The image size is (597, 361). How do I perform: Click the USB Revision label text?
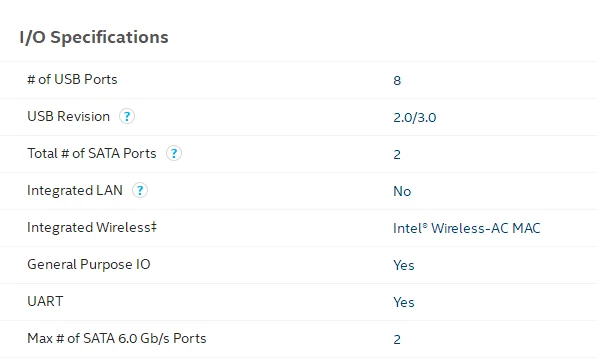point(69,116)
